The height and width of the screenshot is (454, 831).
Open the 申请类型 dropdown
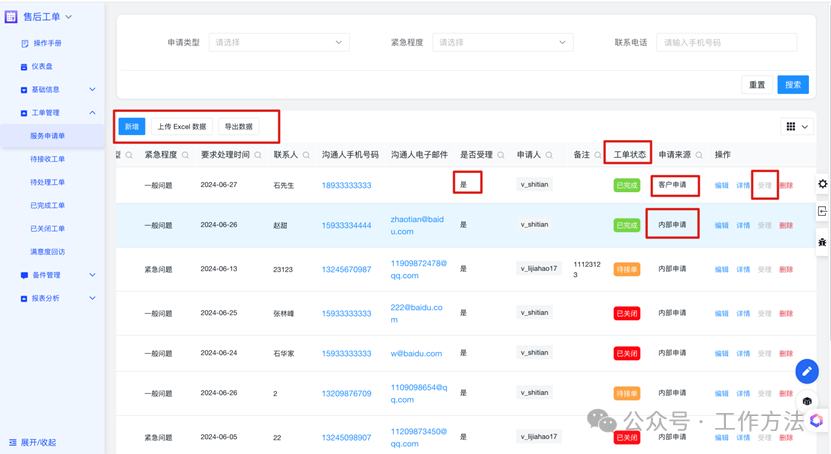click(278, 43)
